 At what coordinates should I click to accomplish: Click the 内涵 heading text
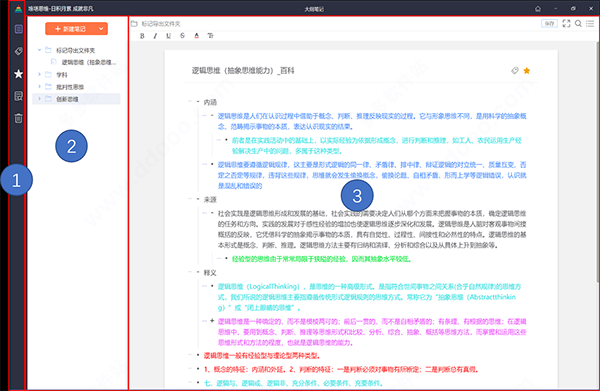pyautogui.click(x=210, y=102)
